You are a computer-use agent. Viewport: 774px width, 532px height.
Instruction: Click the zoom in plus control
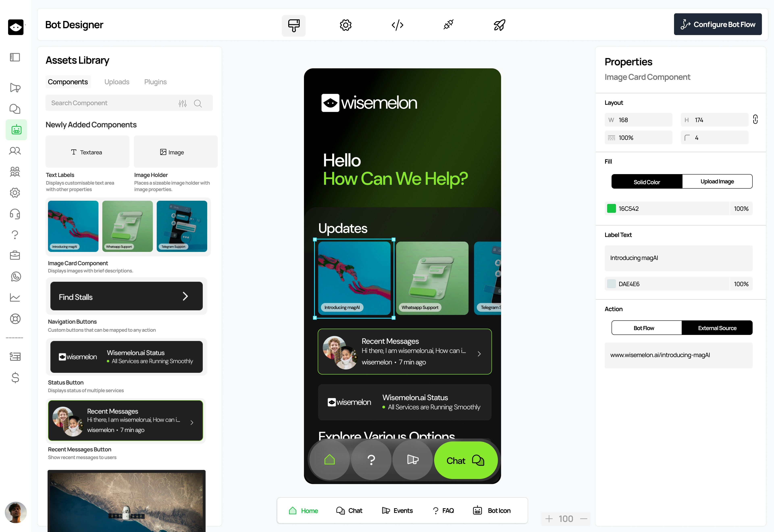pyautogui.click(x=549, y=519)
